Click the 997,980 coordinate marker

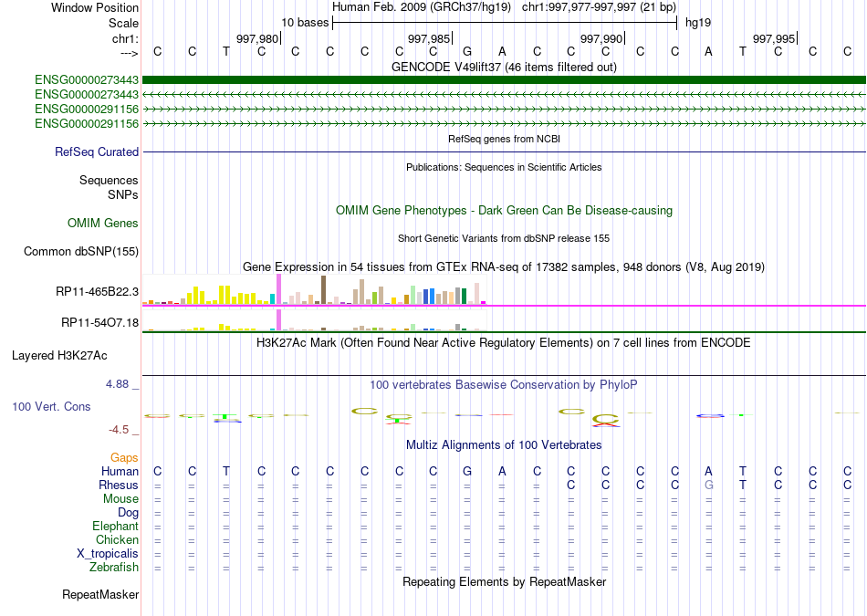click(257, 38)
